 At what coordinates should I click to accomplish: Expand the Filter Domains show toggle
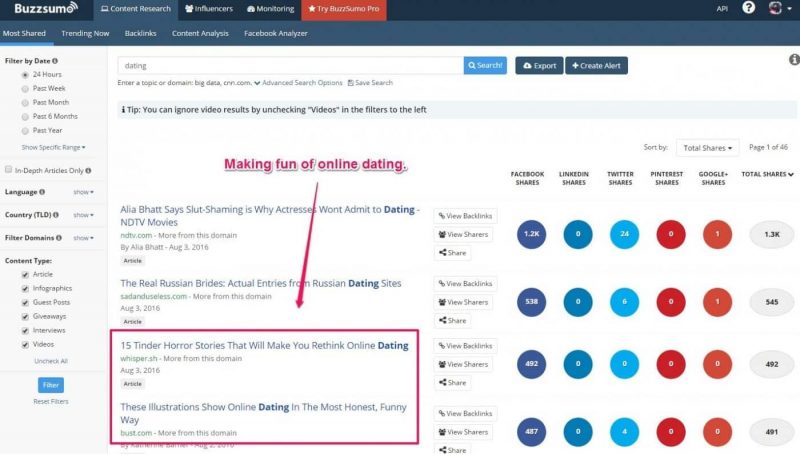click(x=83, y=238)
